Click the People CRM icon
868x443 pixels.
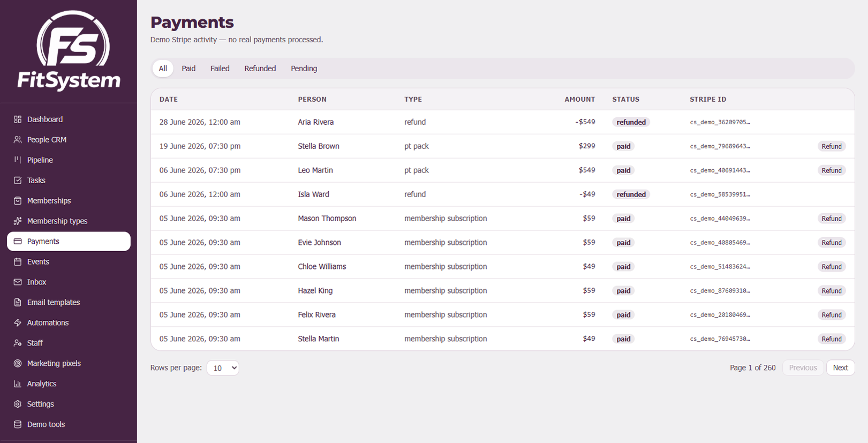tap(18, 140)
